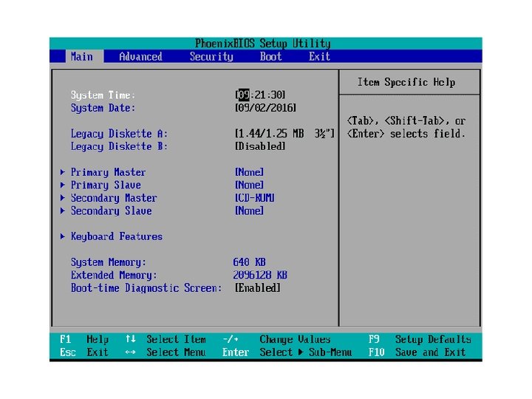Click the System Memory label
This screenshot has width=532, height=399.
point(108,262)
